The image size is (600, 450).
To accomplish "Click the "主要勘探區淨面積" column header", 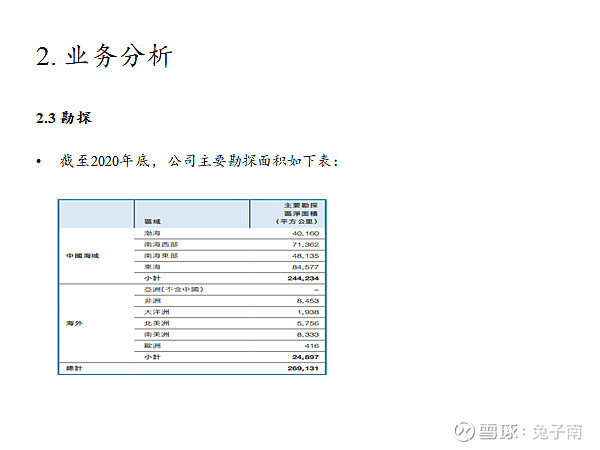I will [297, 214].
